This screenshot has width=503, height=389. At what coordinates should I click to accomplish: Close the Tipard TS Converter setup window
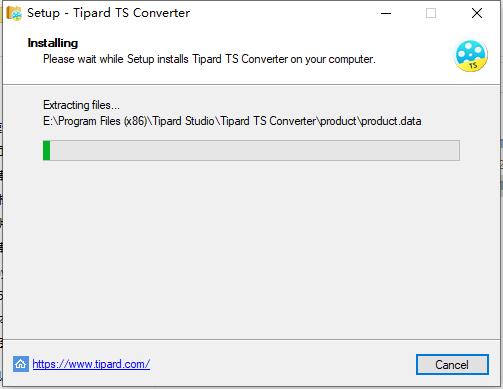point(477,13)
